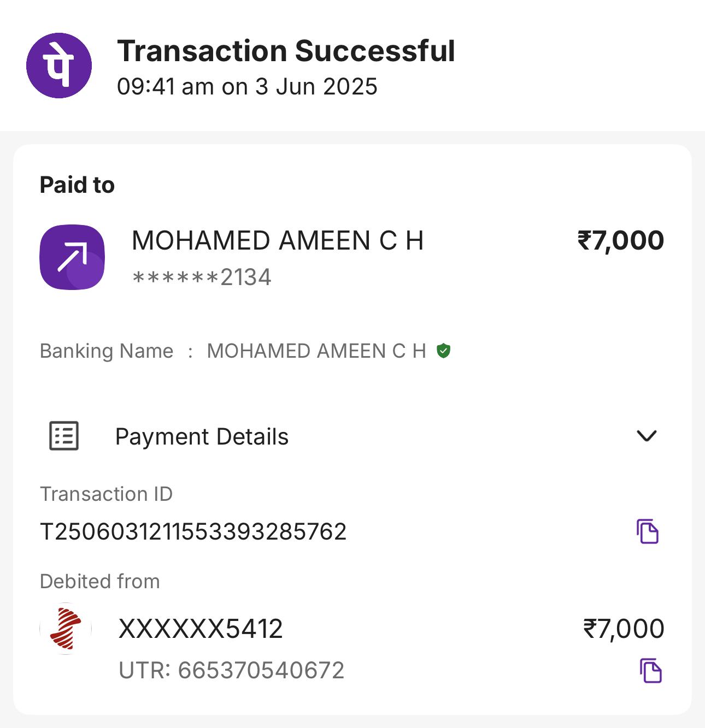Collapse Payment Details with the chevron
Viewport: 705px width, 728px height.
(x=647, y=436)
